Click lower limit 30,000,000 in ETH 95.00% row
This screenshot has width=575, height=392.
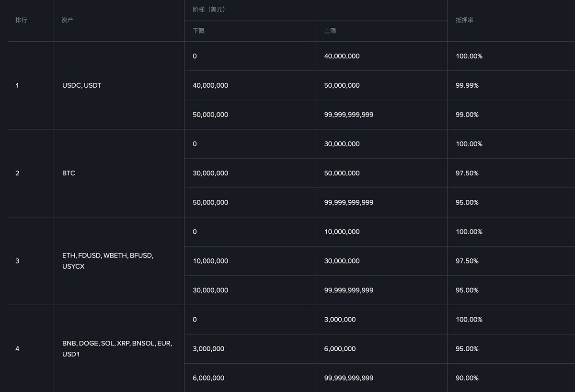coord(210,290)
